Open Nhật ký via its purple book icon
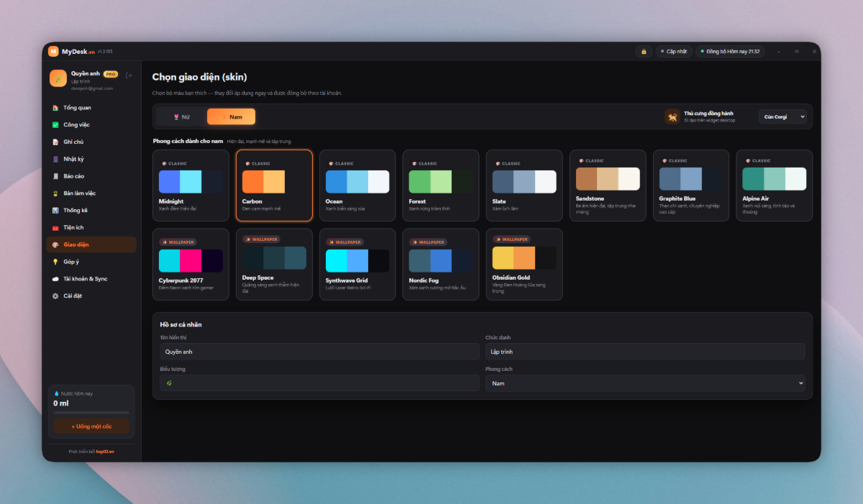The width and height of the screenshot is (863, 504). [55, 159]
